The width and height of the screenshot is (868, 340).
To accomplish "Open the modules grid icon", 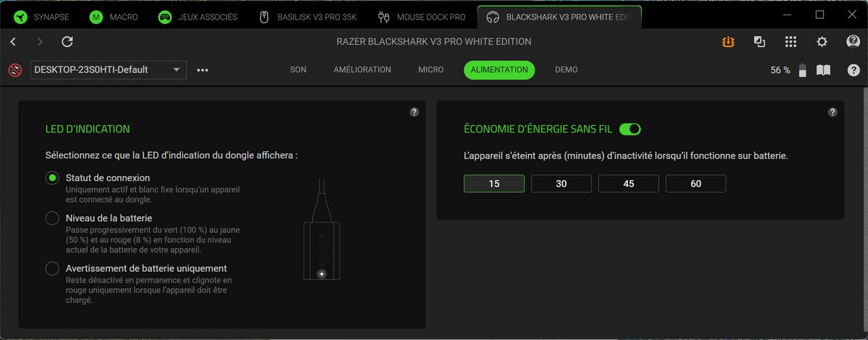I will (x=791, y=42).
